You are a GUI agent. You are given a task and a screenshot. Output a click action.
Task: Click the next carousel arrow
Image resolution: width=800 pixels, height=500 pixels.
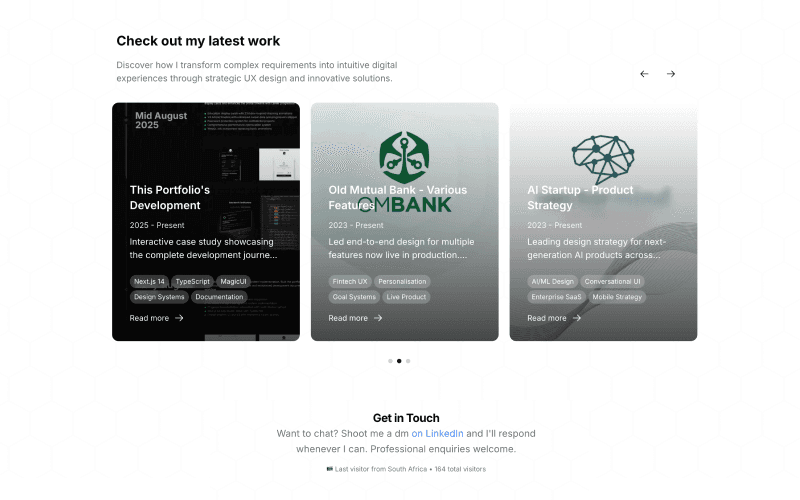[670, 74]
